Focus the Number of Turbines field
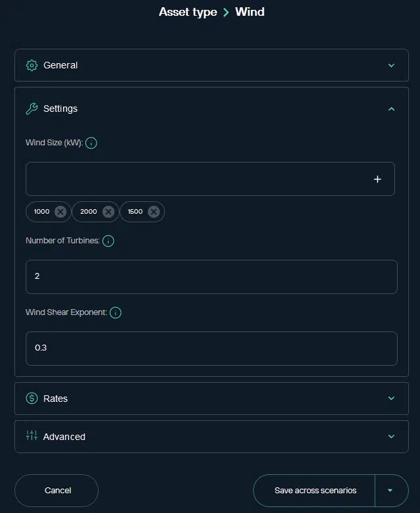 [x=211, y=277]
